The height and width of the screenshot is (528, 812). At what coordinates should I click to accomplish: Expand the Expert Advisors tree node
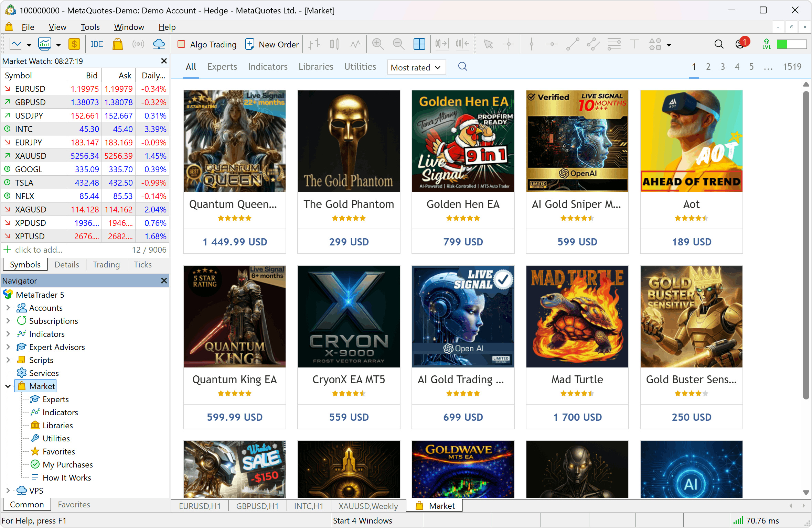[x=8, y=347]
